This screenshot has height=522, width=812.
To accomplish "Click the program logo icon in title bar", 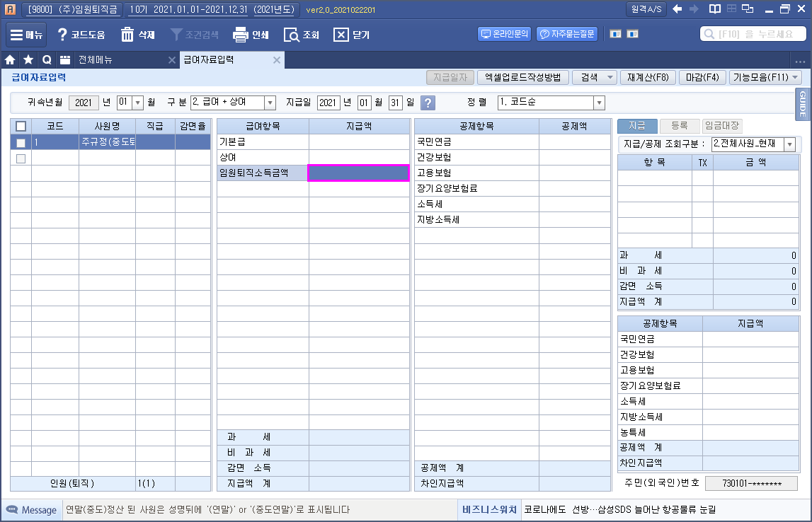I will (x=10, y=8).
